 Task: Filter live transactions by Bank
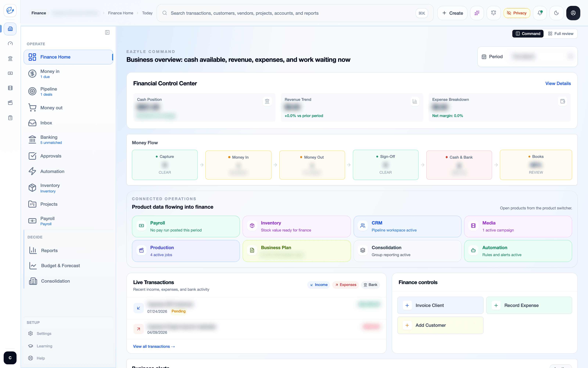370,285
